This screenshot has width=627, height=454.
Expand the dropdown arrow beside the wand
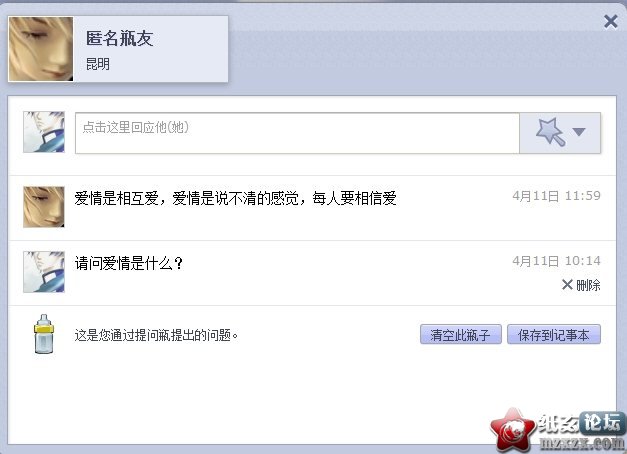point(579,132)
